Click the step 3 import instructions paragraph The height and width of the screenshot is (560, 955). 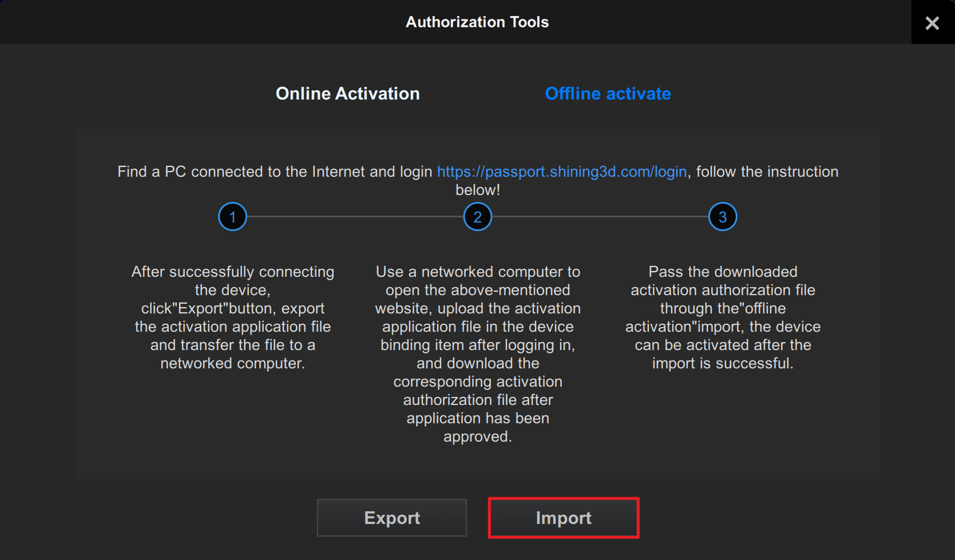(723, 317)
